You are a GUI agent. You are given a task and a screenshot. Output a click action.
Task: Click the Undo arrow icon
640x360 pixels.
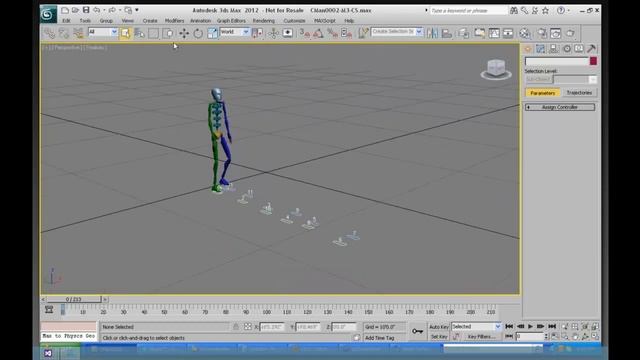click(x=96, y=10)
